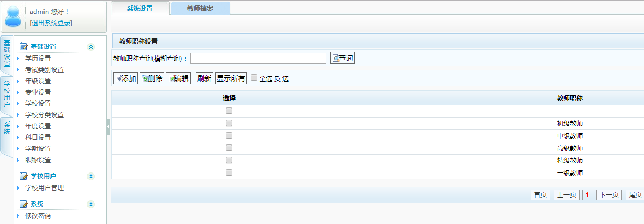Switch to the 系统设置 tab
The image size is (644, 224).
coord(140,8)
